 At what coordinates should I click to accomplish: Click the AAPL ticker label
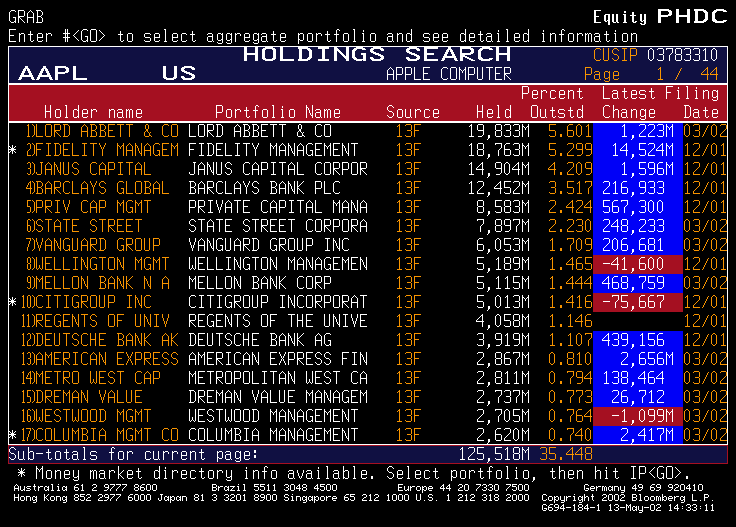coord(52,74)
